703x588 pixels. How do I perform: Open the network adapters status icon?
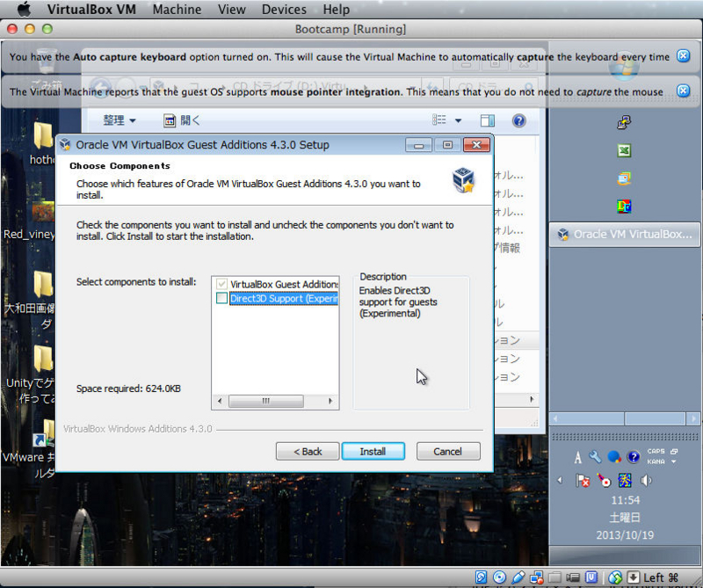point(536,577)
